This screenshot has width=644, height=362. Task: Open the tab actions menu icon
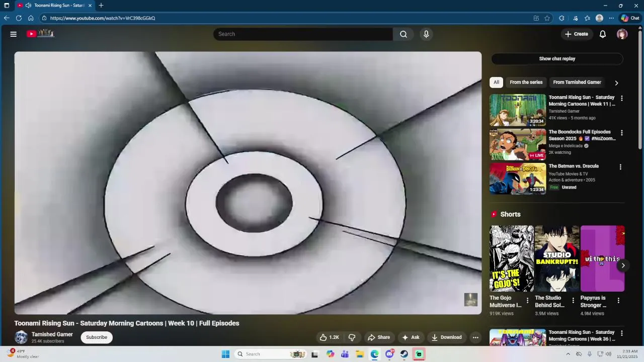tap(7, 6)
